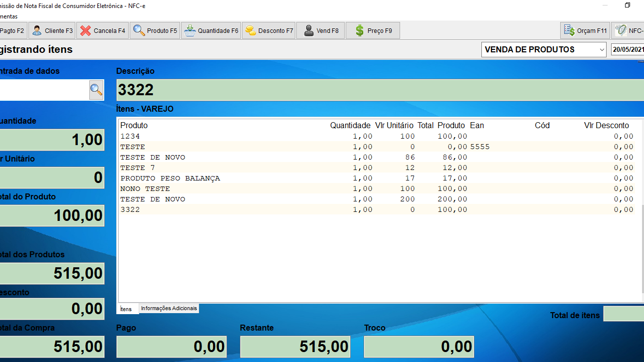Screen dimensions: 644x362
Task: Click the Cód column header
Action: point(542,125)
